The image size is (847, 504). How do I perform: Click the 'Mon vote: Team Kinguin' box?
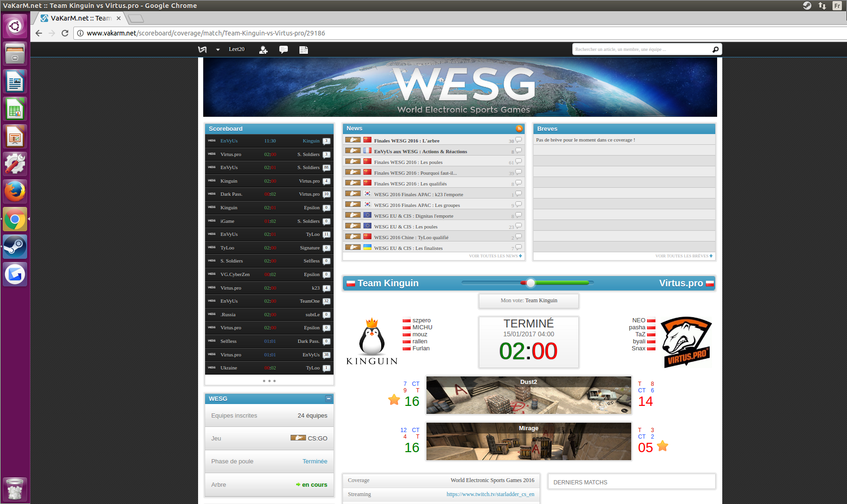pos(529,301)
